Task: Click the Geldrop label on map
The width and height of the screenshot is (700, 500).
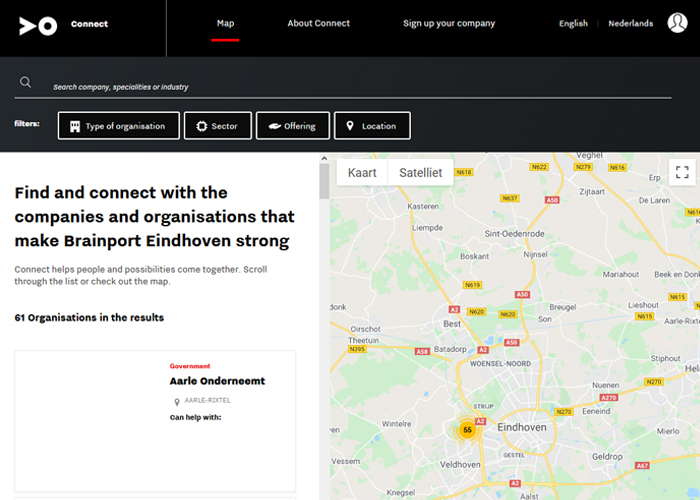Action: click(607, 457)
